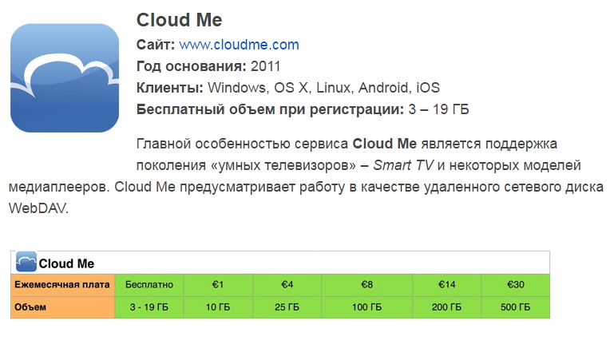Viewport: 610px width, 364px height.
Task: Click the 100 ГБ storage cell
Action: 366,307
